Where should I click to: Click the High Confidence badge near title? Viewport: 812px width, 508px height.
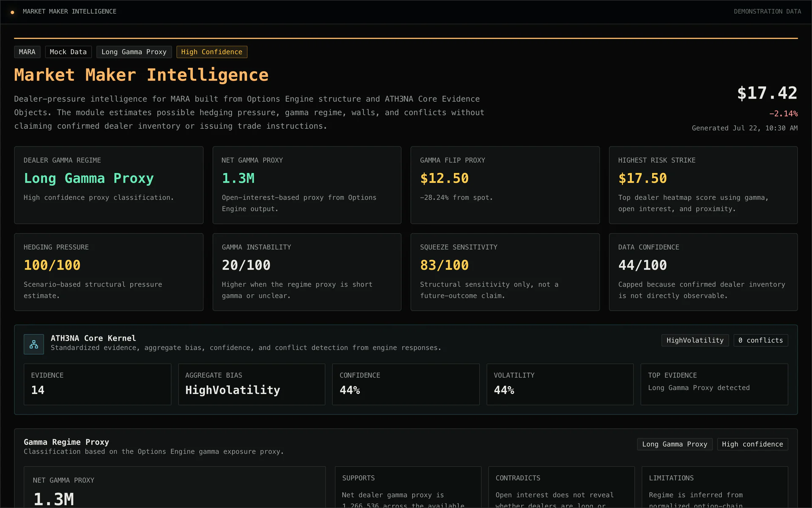(212, 52)
